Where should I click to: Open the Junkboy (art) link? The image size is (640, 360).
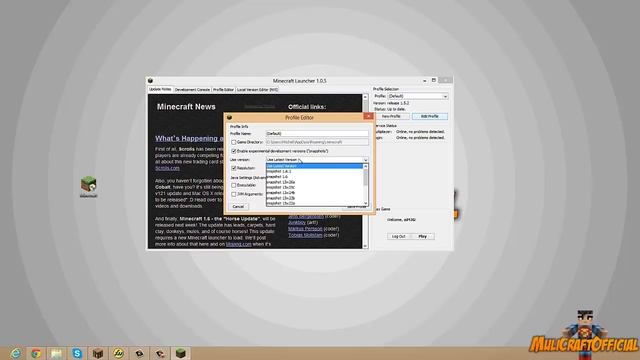tap(297, 222)
